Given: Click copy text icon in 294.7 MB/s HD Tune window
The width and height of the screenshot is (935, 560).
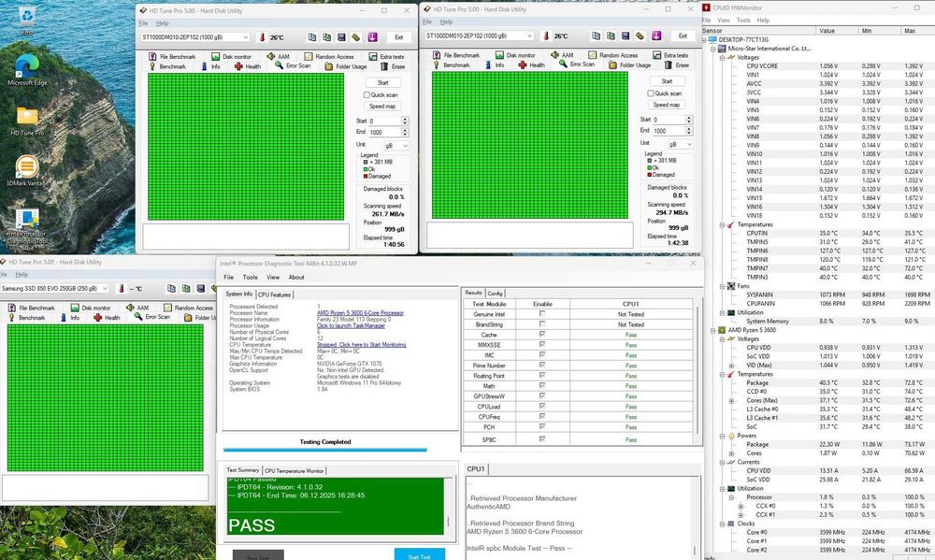Looking at the screenshot, I should (x=596, y=36).
